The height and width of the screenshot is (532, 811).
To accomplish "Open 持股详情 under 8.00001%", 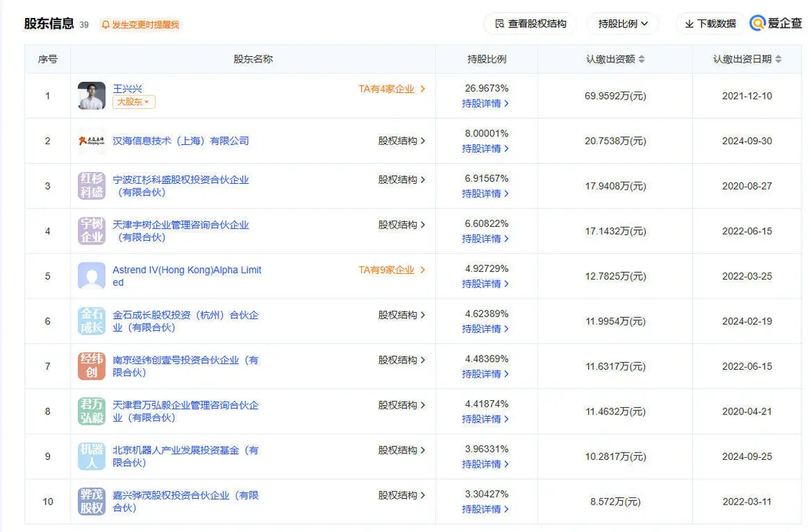I will 485,148.
